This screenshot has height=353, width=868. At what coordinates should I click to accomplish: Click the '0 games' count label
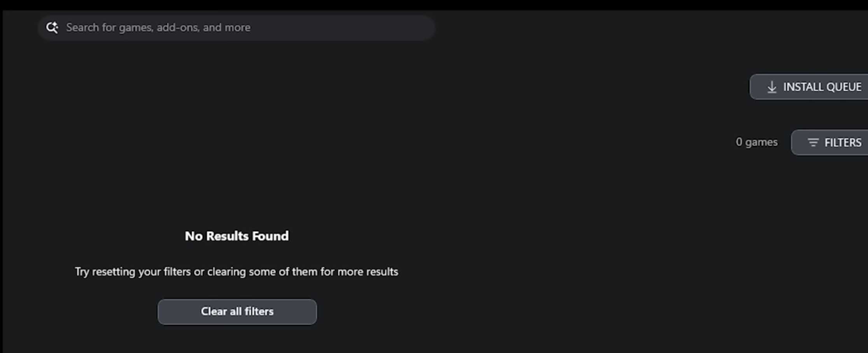pos(756,142)
